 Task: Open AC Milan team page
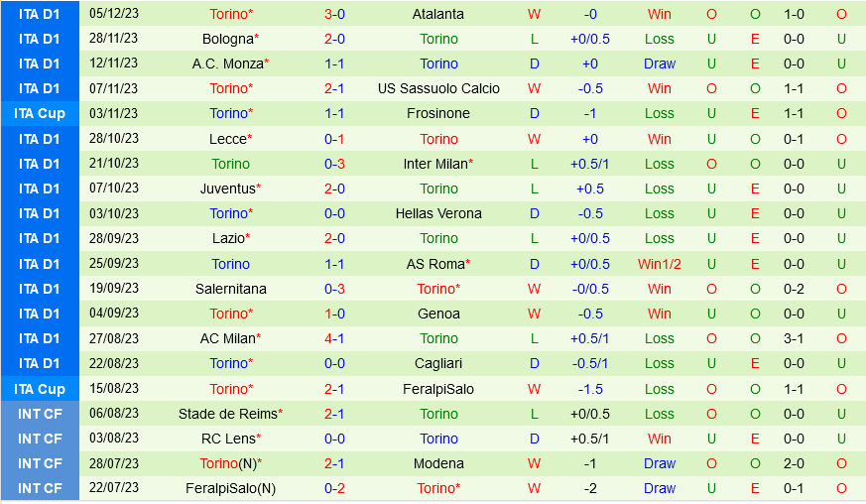click(227, 338)
